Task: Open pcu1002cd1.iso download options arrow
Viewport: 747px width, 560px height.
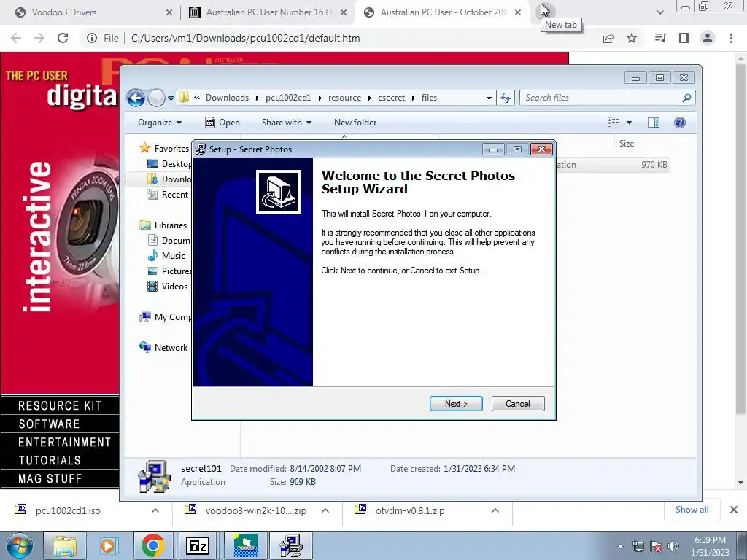Action: pyautogui.click(x=155, y=510)
